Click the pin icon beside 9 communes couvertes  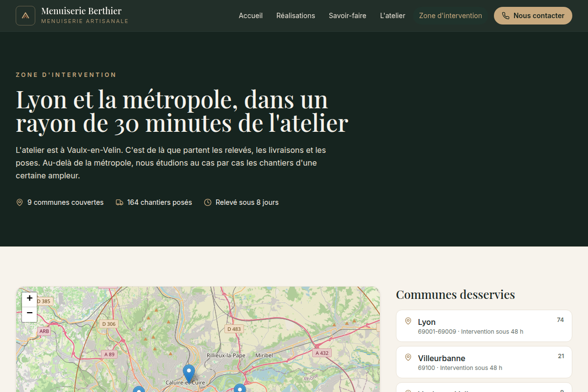click(x=20, y=202)
